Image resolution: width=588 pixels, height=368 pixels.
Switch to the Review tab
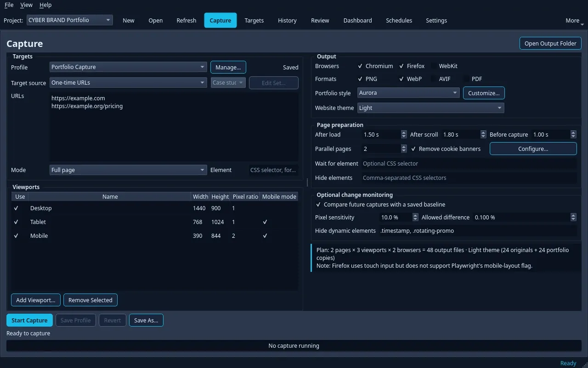(320, 20)
